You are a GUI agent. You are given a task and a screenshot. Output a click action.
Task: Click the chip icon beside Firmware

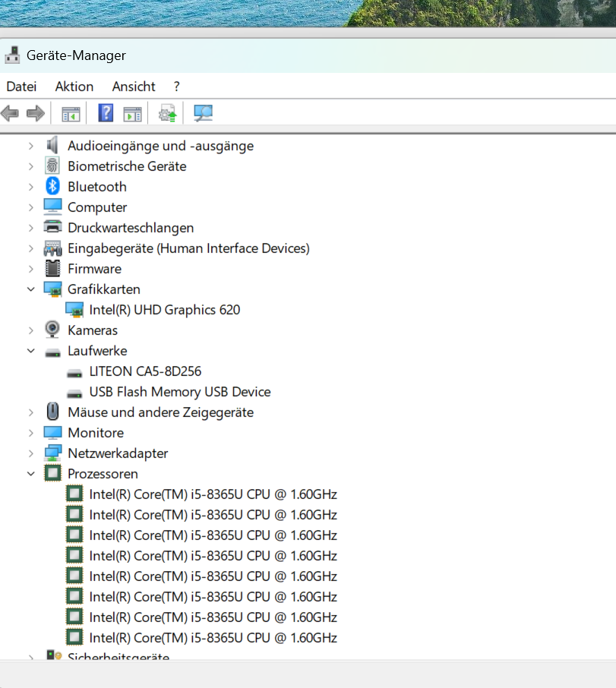pos(52,269)
